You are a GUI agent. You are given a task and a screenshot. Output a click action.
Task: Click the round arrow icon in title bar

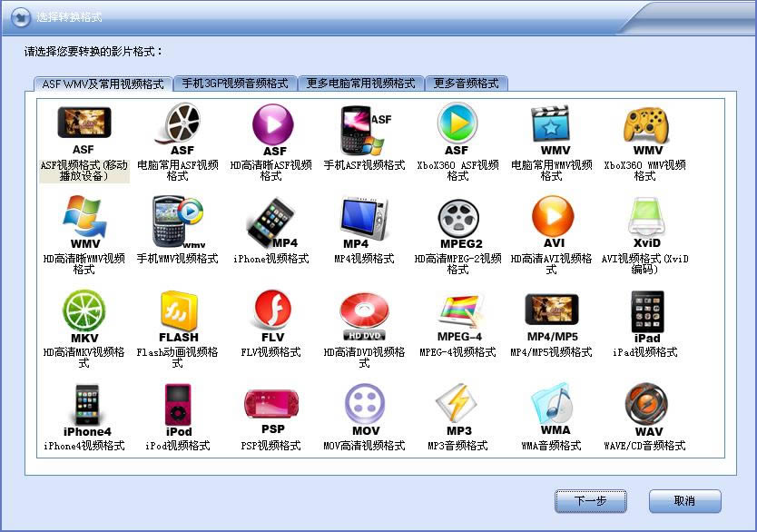(x=20, y=18)
